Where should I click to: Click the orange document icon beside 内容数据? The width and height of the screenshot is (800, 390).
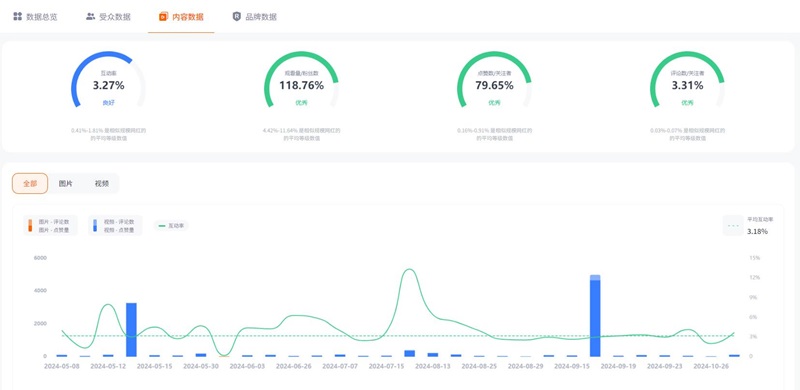[x=163, y=17]
